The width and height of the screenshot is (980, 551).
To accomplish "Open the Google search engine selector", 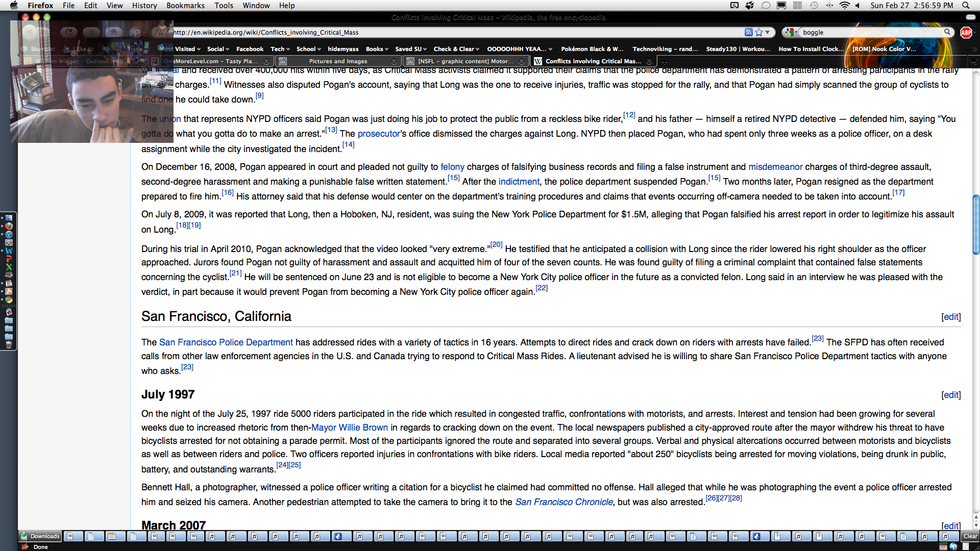I will pos(790,32).
